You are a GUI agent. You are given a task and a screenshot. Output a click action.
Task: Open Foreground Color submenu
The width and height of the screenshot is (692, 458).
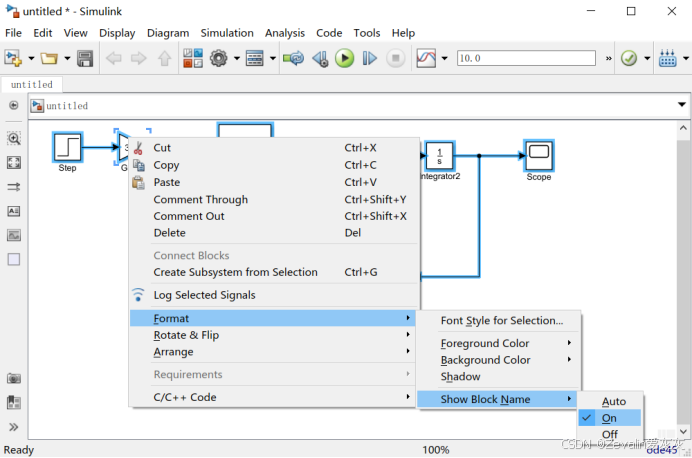(499, 343)
